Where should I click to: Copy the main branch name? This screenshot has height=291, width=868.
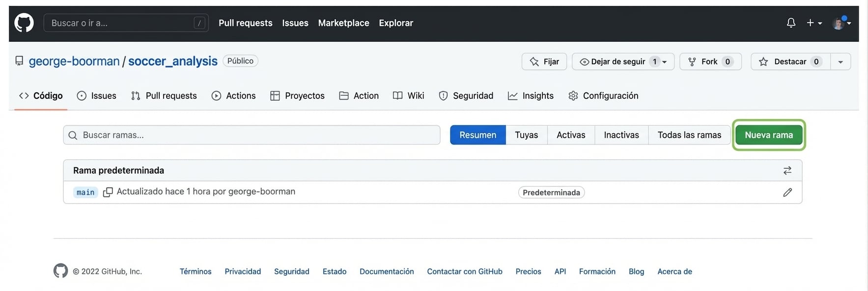(108, 192)
